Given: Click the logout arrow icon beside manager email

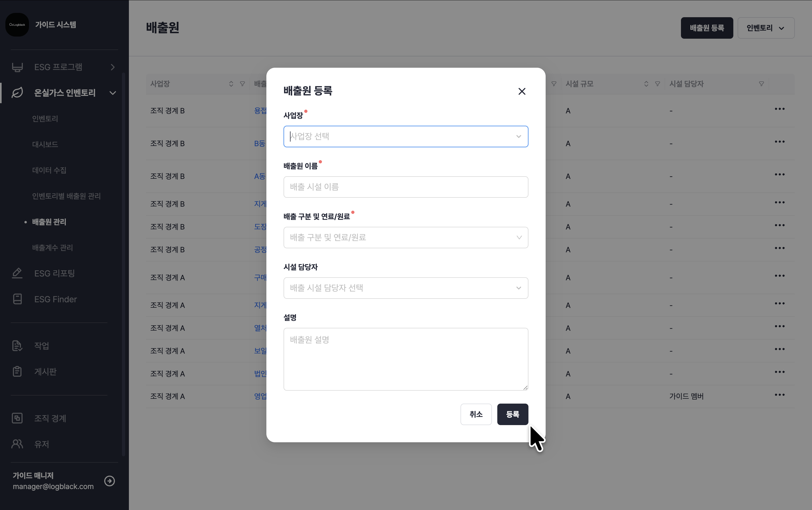Looking at the screenshot, I should coord(110,481).
